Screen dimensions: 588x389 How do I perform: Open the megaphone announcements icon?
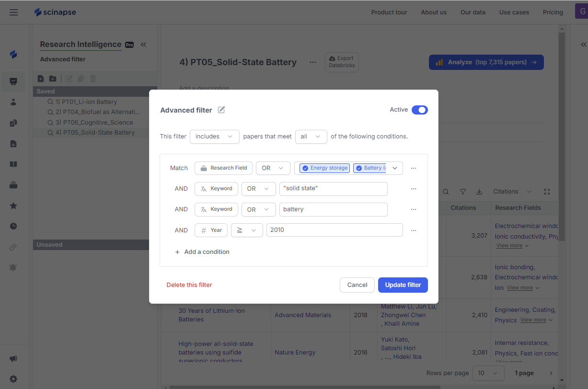(13, 358)
